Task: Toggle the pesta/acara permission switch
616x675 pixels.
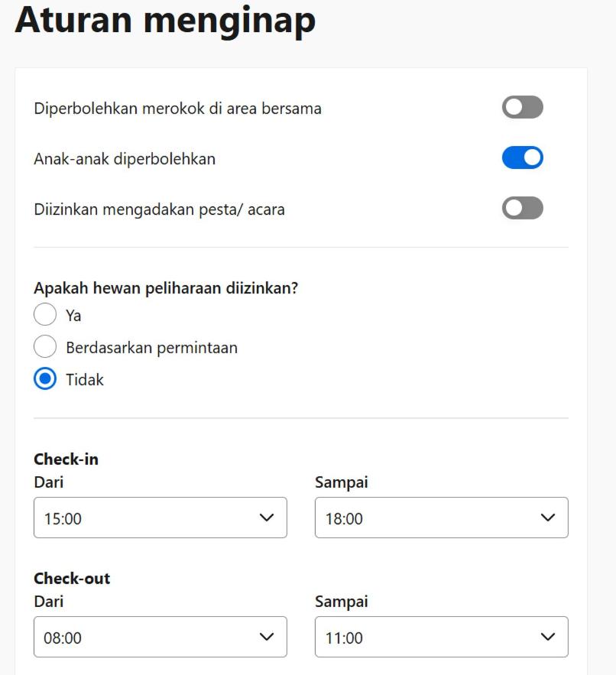Action: pos(522,208)
